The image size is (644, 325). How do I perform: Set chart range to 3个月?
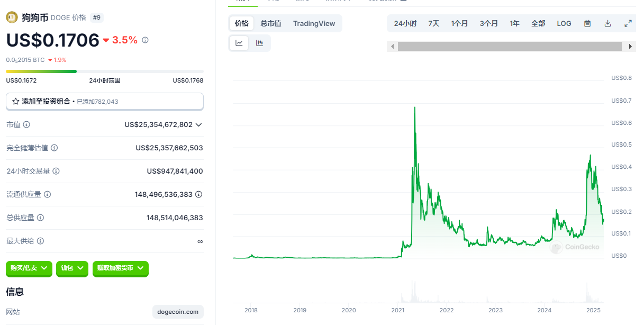[489, 23]
